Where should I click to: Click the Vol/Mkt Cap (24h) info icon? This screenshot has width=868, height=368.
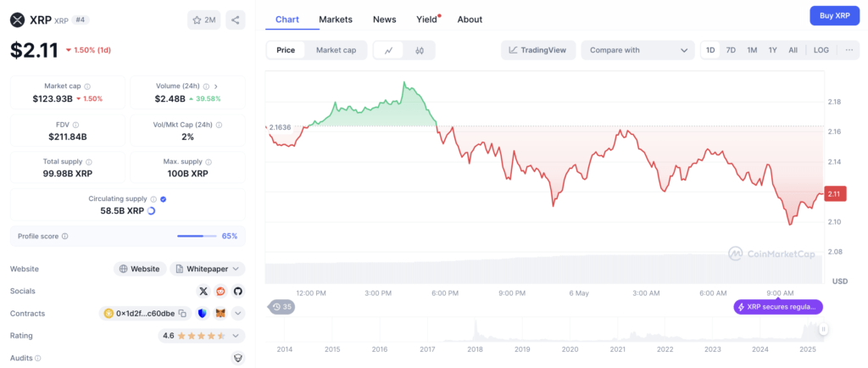point(220,125)
